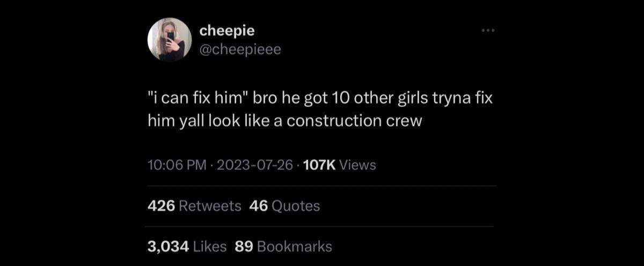Click the 3,034 like count number
Screen dimensions: 644x266
coord(168,247)
